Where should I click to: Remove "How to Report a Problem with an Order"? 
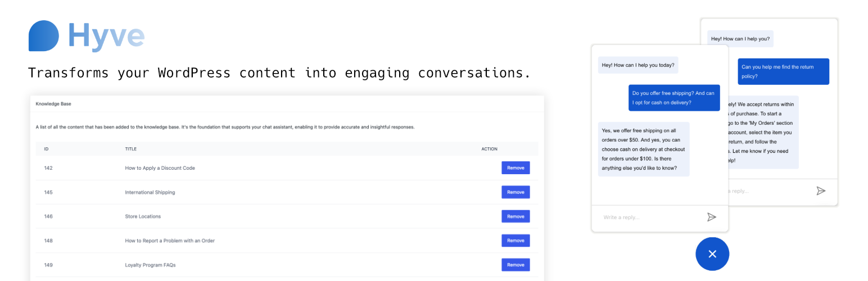click(x=515, y=241)
